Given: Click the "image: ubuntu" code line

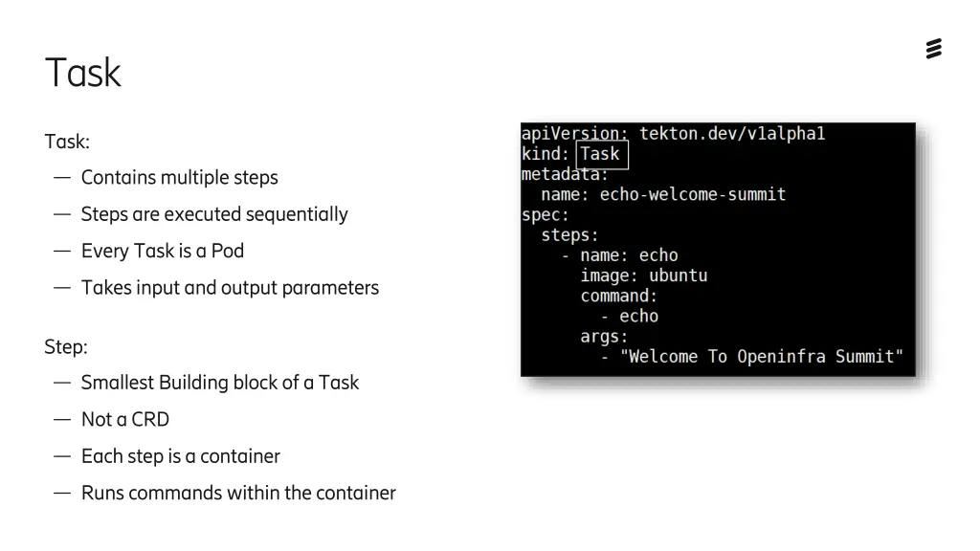Looking at the screenshot, I should coord(644,275).
